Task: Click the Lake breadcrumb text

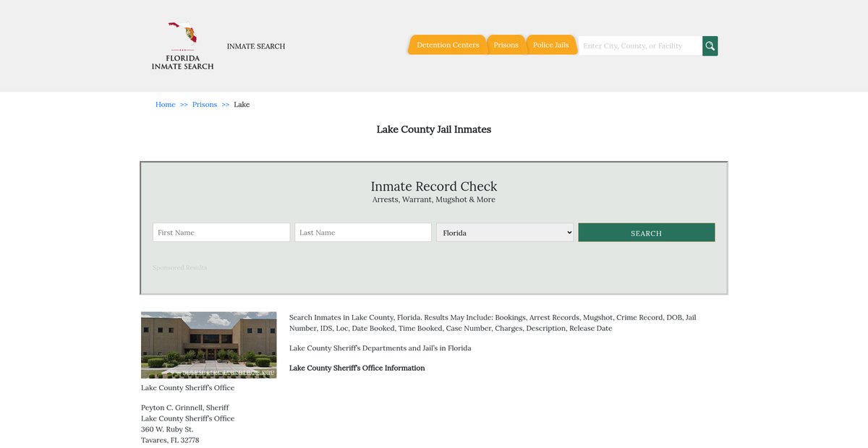Action: [242, 105]
